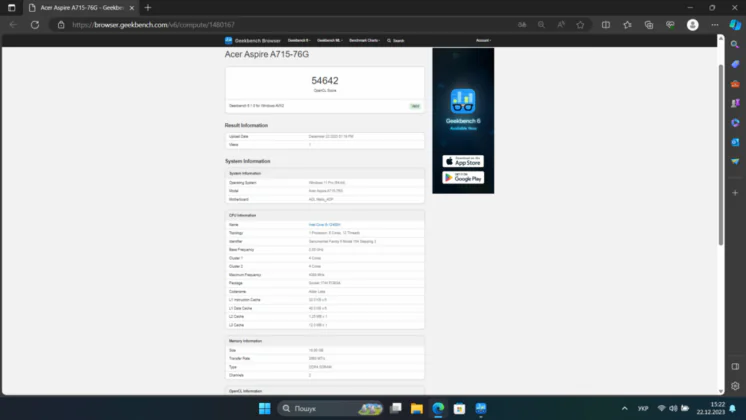
Task: Open the Geekbench 6 dropdown menu
Action: pos(299,40)
